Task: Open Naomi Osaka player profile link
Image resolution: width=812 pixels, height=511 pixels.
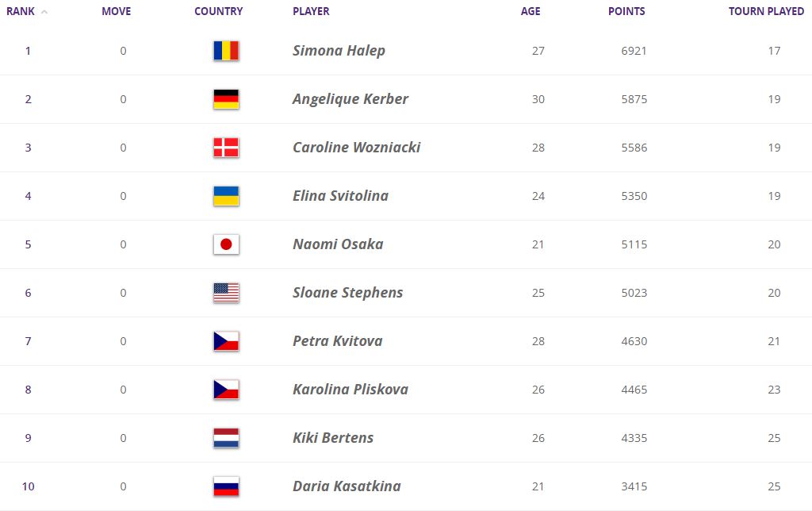Action: tap(338, 244)
